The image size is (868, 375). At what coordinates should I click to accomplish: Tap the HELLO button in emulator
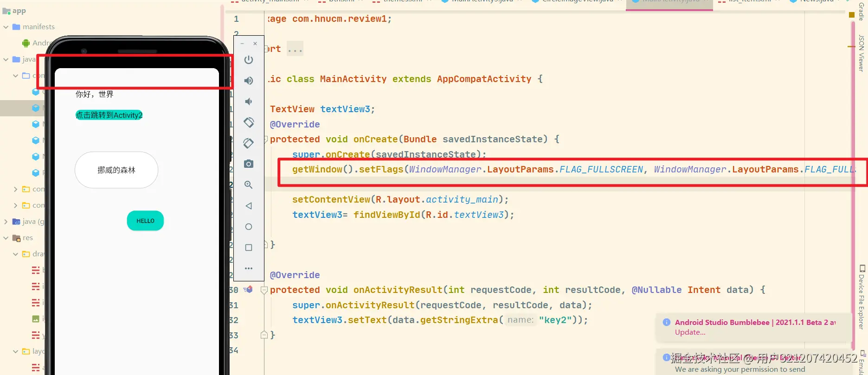tap(145, 221)
